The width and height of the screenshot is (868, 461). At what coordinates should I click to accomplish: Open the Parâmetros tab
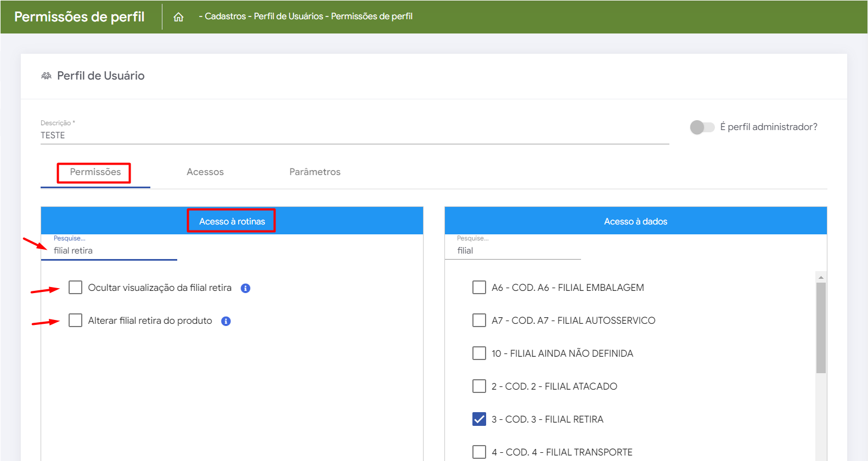pyautogui.click(x=315, y=172)
